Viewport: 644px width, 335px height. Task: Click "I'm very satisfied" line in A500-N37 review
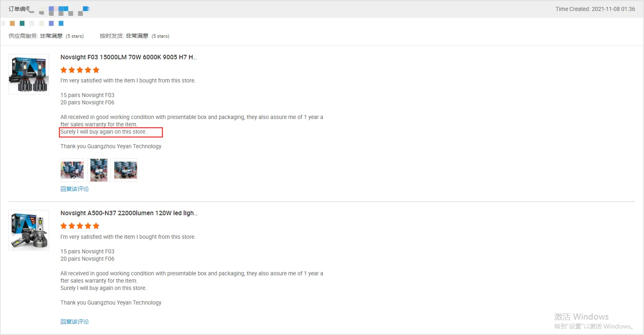(128, 237)
